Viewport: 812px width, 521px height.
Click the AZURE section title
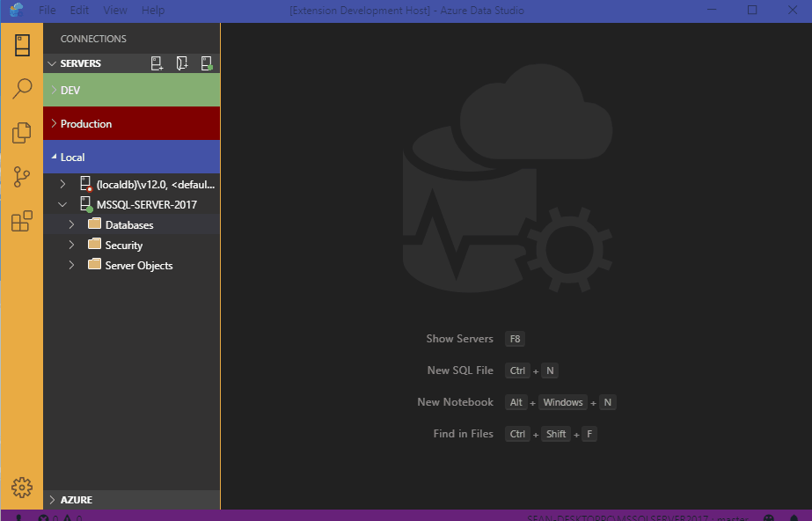coord(77,500)
